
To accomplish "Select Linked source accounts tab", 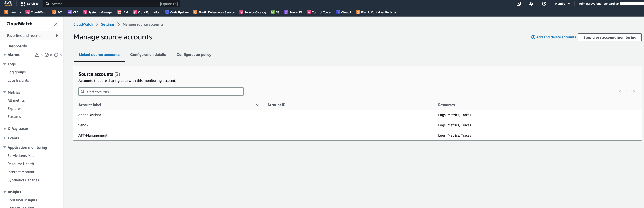I will coord(99,55).
